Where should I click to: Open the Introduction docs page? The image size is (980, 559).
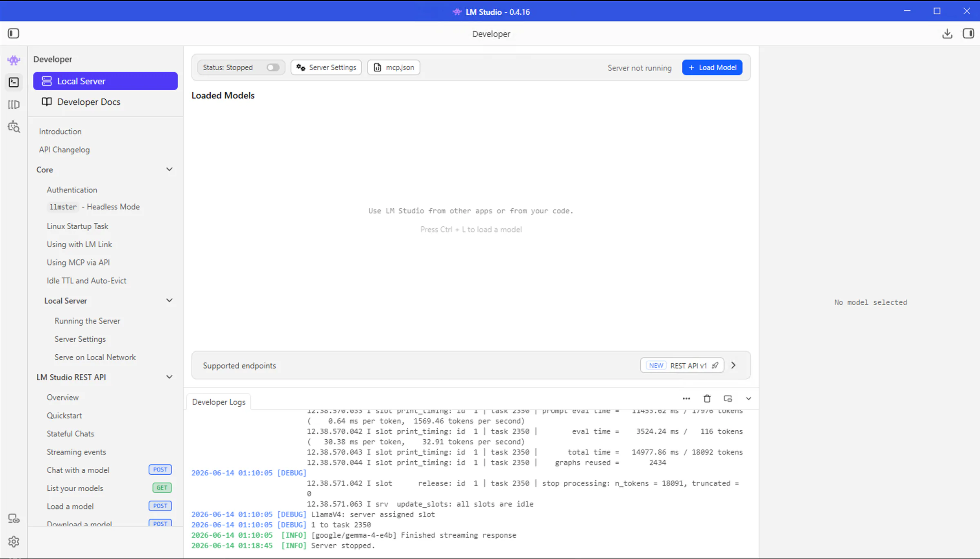click(60, 131)
